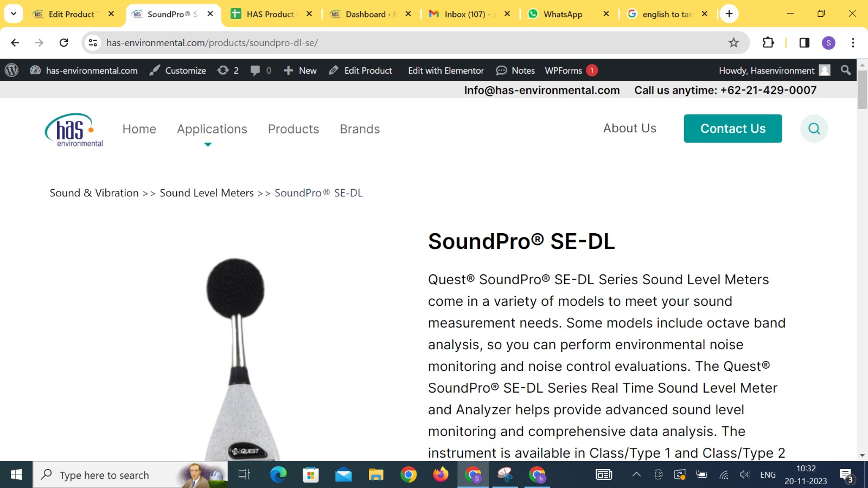The width and height of the screenshot is (868, 488).
Task: Open the Chrome profile avatar
Action: click(x=828, y=43)
